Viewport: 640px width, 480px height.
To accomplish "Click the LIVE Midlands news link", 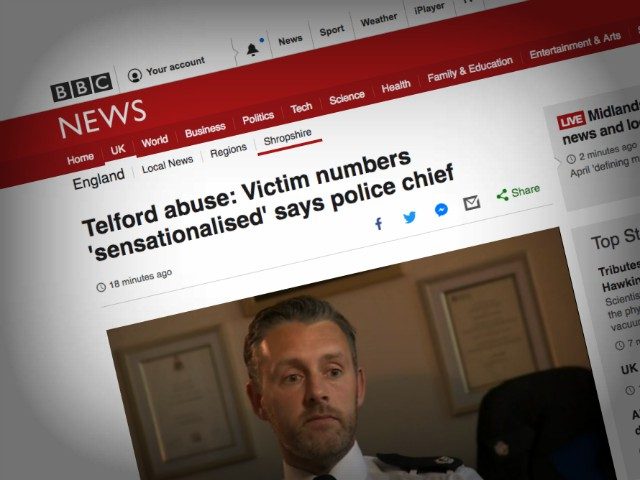I will click(x=598, y=122).
